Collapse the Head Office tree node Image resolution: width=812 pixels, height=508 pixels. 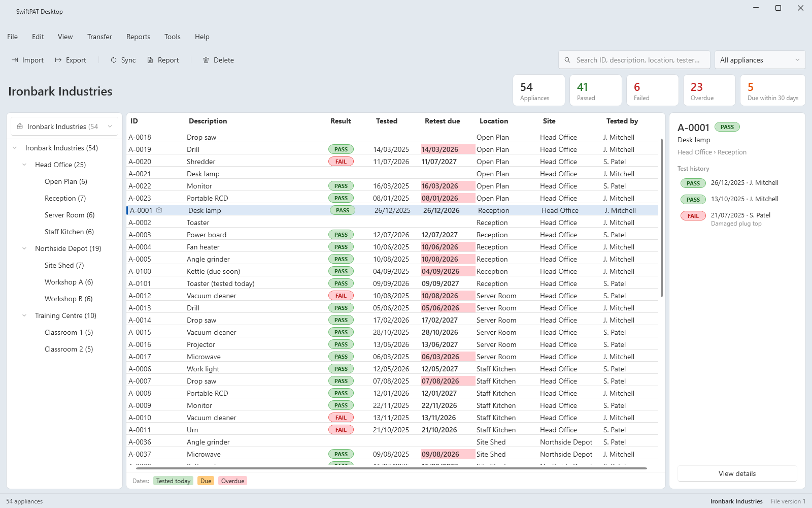(24, 165)
